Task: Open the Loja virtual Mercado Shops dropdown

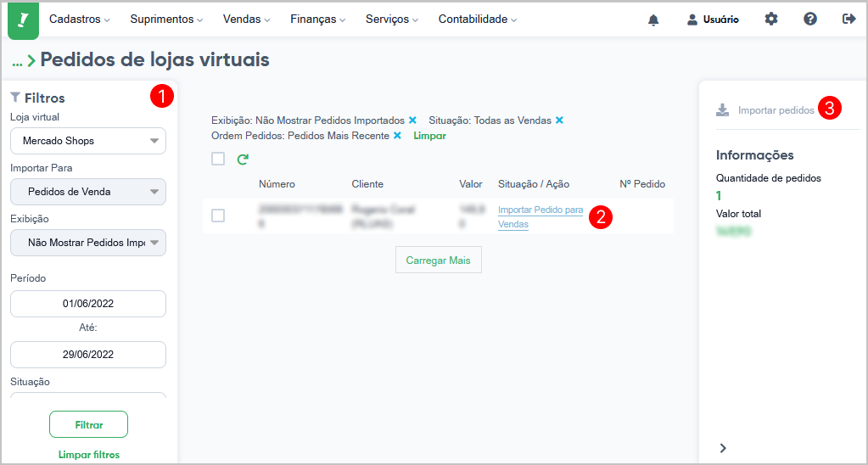Action: pos(88,141)
